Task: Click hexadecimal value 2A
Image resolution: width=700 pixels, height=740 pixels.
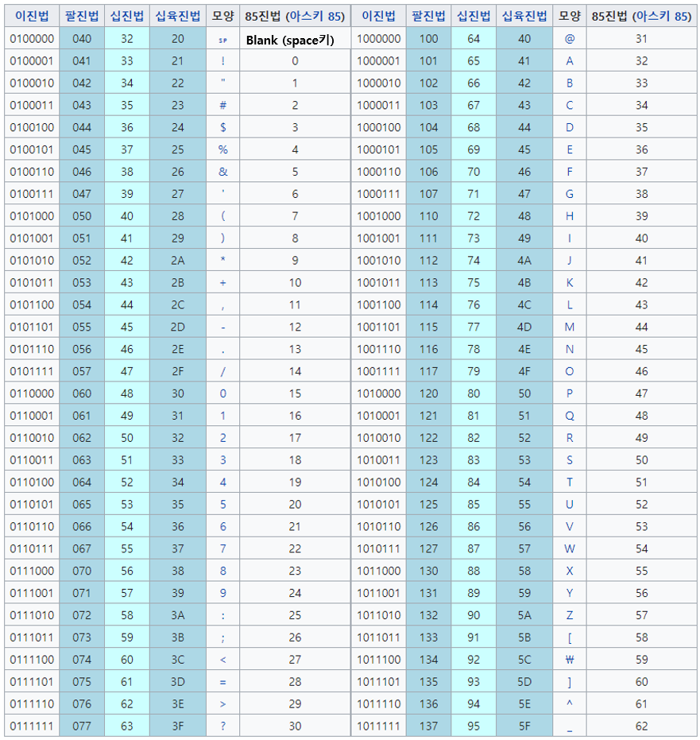Action: click(178, 261)
